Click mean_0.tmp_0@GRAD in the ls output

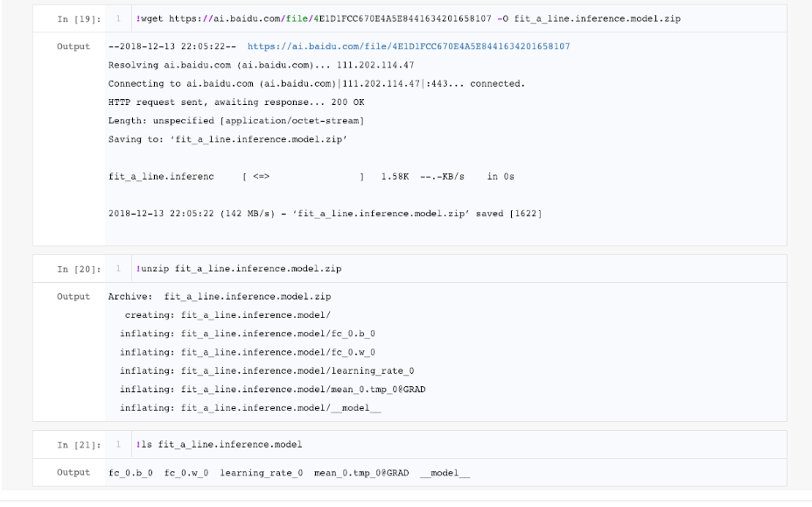361,473
